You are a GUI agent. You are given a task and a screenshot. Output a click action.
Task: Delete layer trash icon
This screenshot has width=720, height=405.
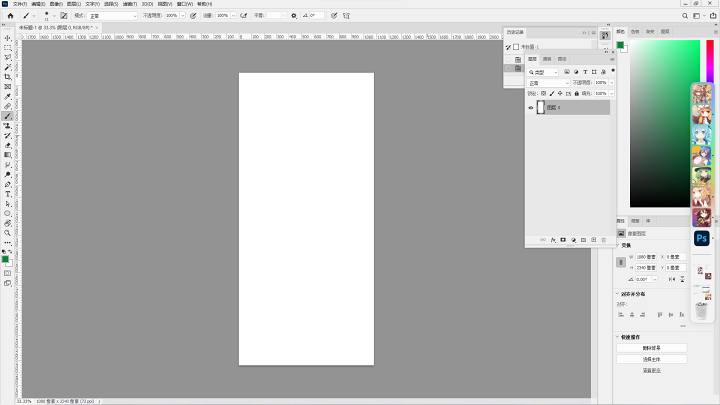[x=603, y=240]
